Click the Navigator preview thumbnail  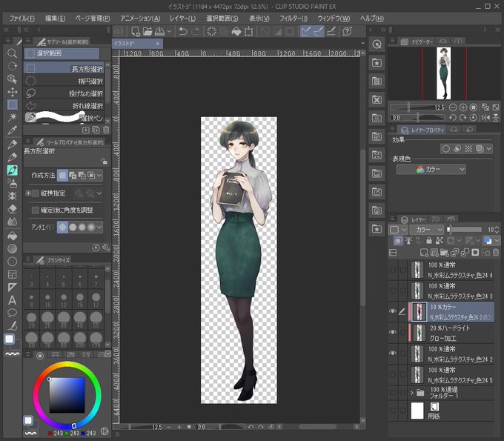point(443,73)
